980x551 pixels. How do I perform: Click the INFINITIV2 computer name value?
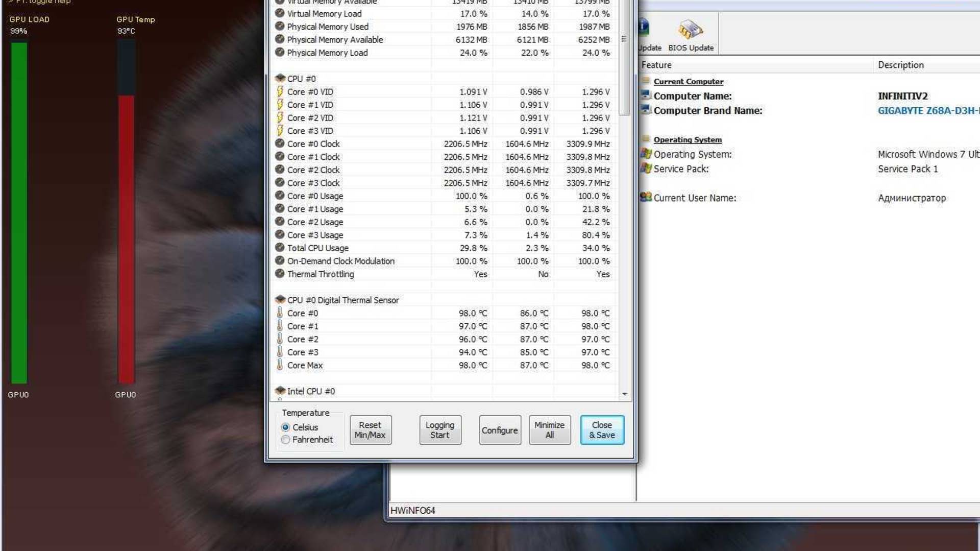point(903,96)
